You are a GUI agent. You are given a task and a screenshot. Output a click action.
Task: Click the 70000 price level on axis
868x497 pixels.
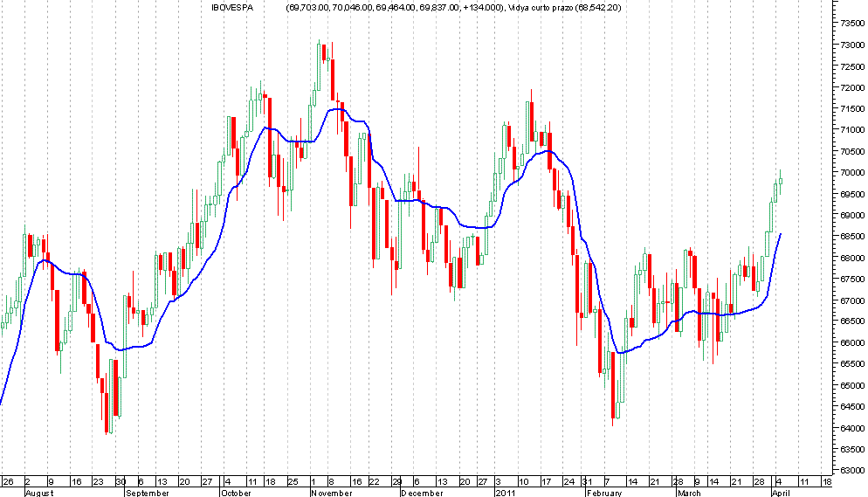tap(847, 173)
